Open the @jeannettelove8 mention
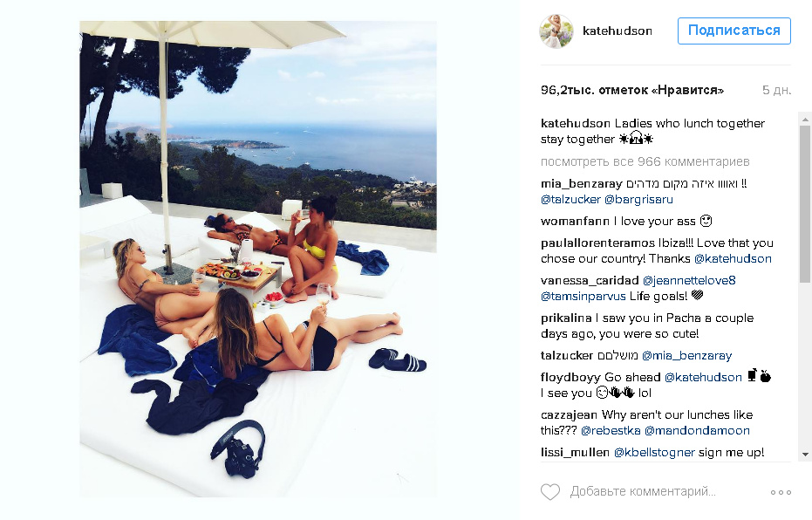This screenshot has height=520, width=812. click(689, 280)
